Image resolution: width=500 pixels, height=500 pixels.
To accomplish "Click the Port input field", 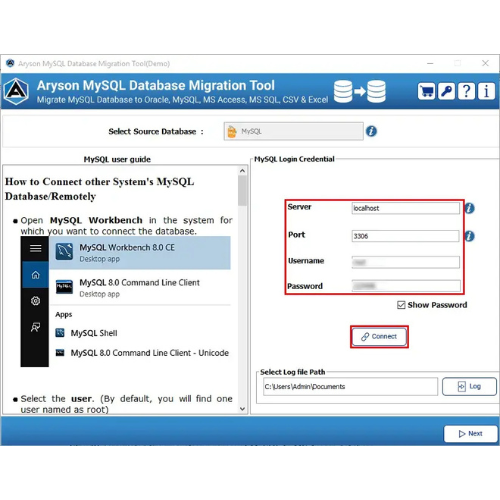I will [x=406, y=236].
